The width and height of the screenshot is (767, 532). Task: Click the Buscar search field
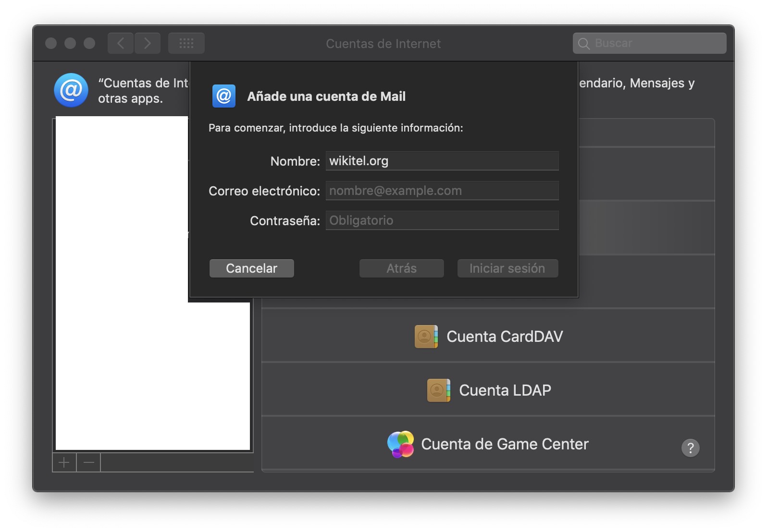tap(650, 43)
